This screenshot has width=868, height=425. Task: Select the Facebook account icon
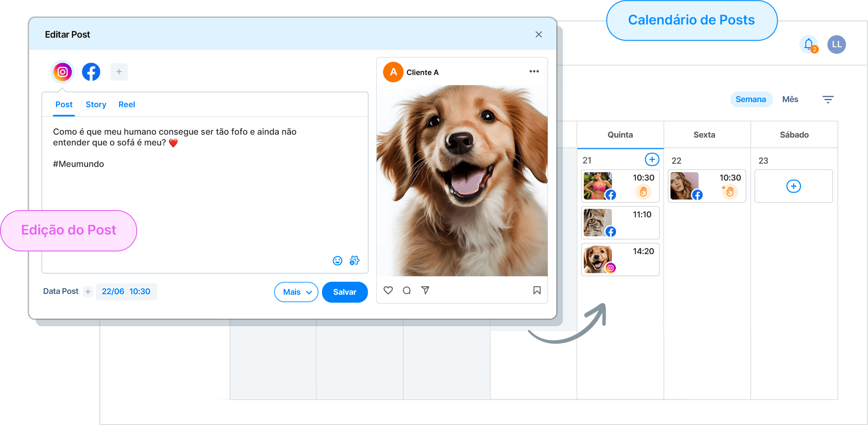(x=91, y=72)
